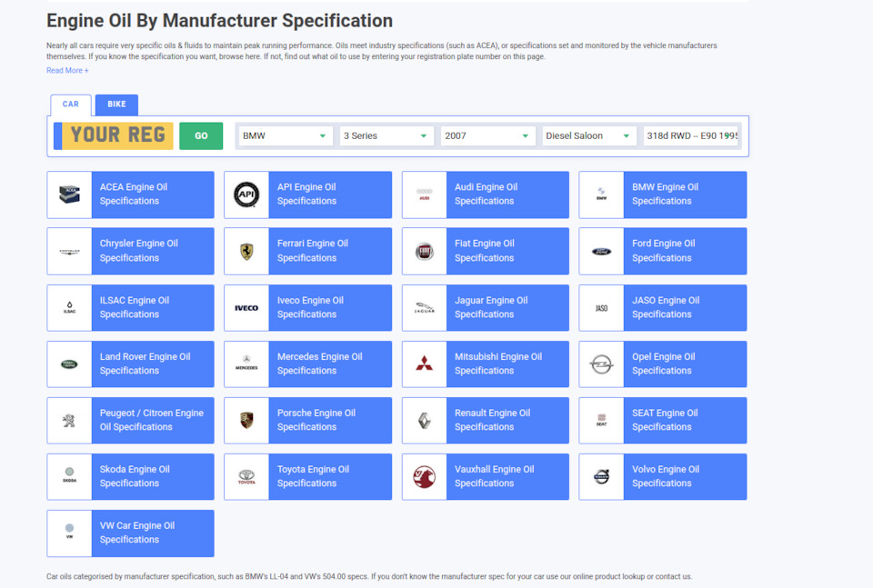This screenshot has height=588, width=873.
Task: Open Volvo Engine Oil Specifications
Action: tap(663, 477)
